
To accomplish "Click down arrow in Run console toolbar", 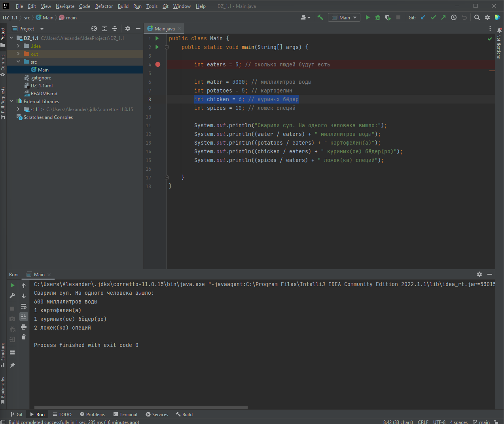I will click(x=24, y=296).
